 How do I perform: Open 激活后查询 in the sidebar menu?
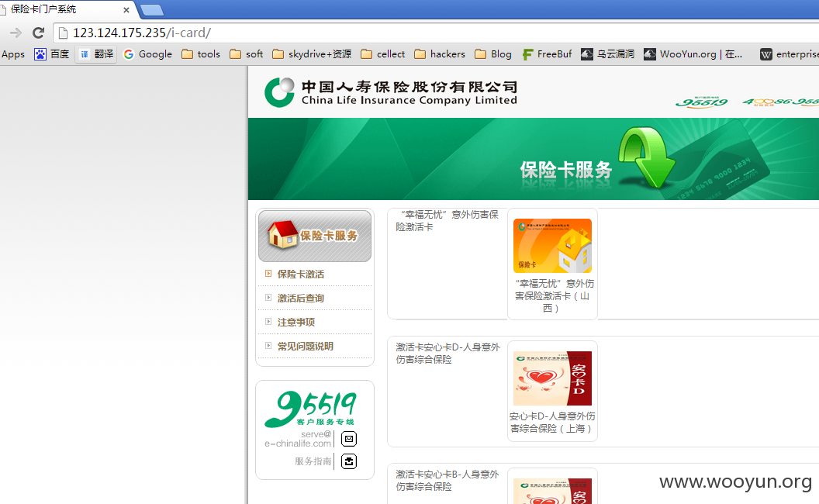tap(300, 299)
